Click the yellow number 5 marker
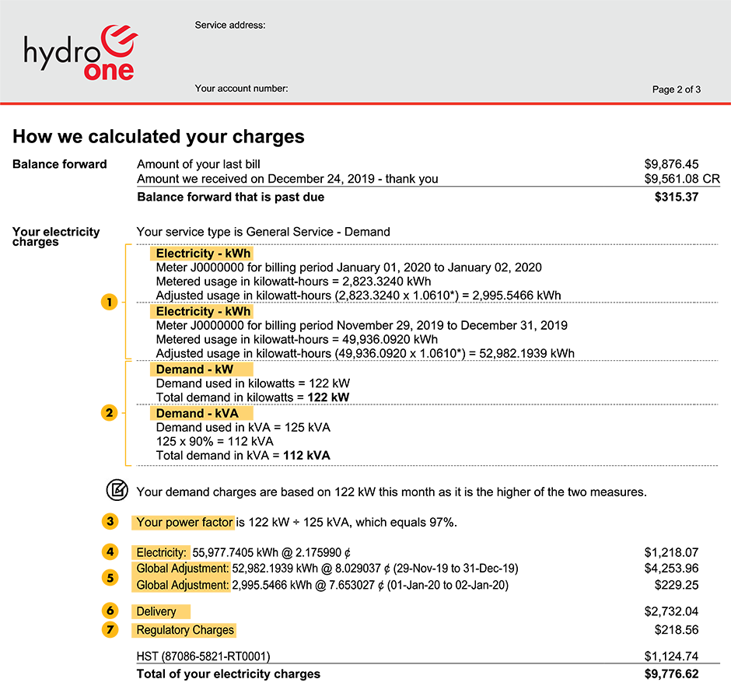This screenshot has width=731, height=700. 110,577
